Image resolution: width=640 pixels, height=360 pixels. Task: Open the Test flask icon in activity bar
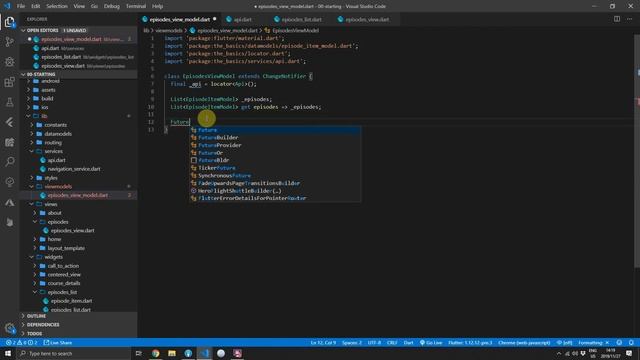coord(9,102)
